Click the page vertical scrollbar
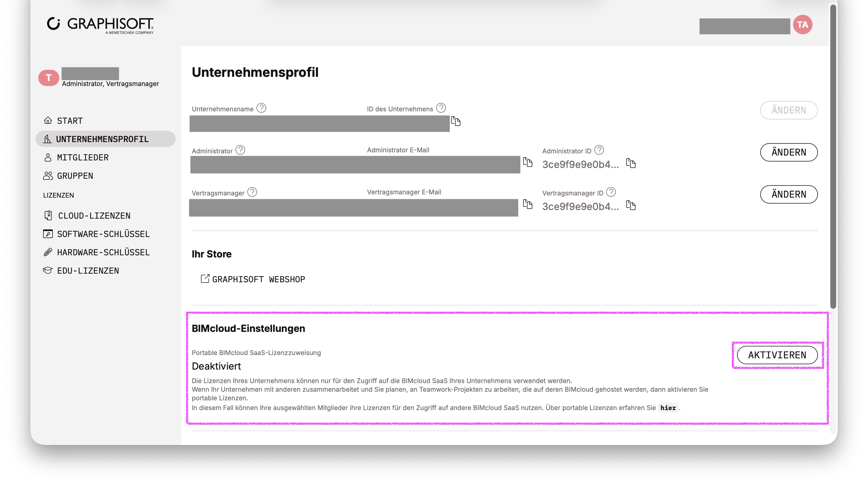This screenshot has height=485, width=868. 833,156
